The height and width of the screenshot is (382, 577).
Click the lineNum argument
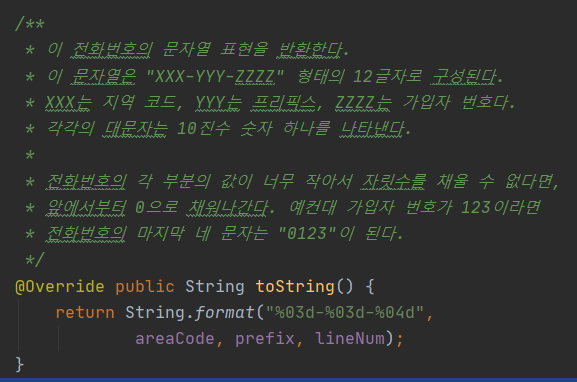tap(350, 339)
